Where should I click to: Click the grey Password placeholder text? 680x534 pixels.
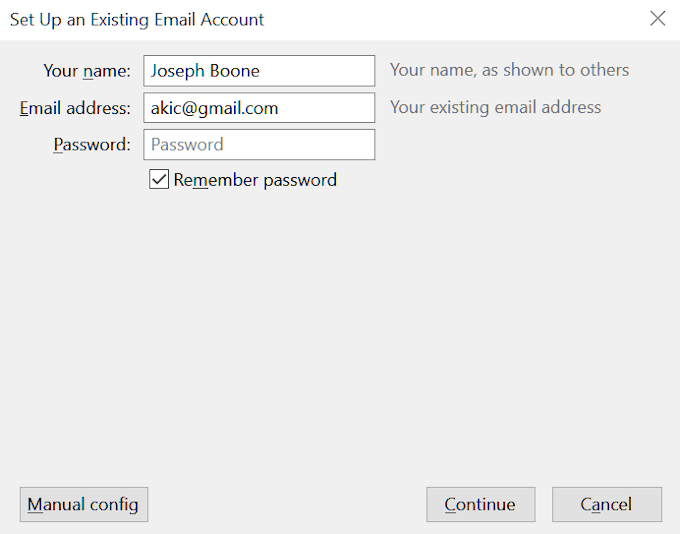click(x=187, y=144)
